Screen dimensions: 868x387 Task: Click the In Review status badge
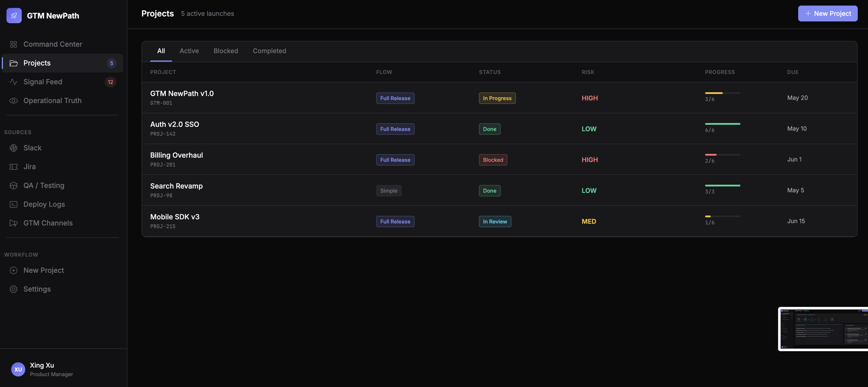(495, 222)
